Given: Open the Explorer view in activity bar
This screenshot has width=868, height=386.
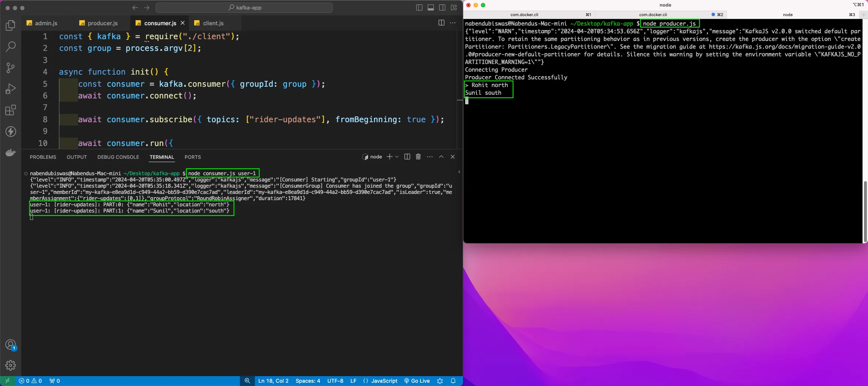Looking at the screenshot, I should 11,25.
